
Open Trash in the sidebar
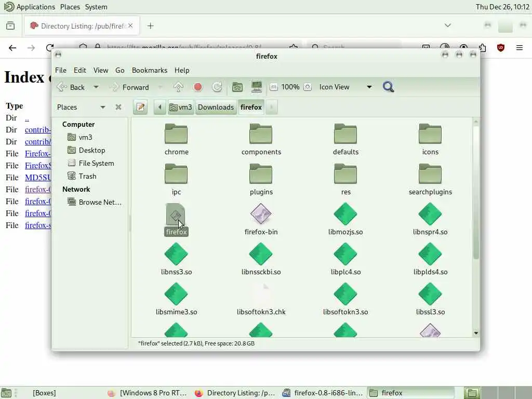point(87,176)
